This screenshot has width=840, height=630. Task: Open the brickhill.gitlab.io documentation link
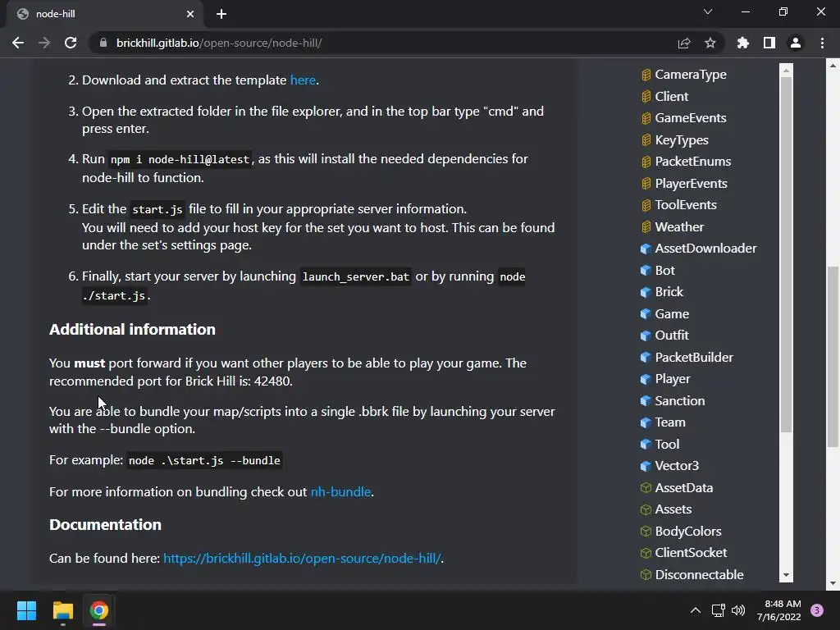click(302, 558)
